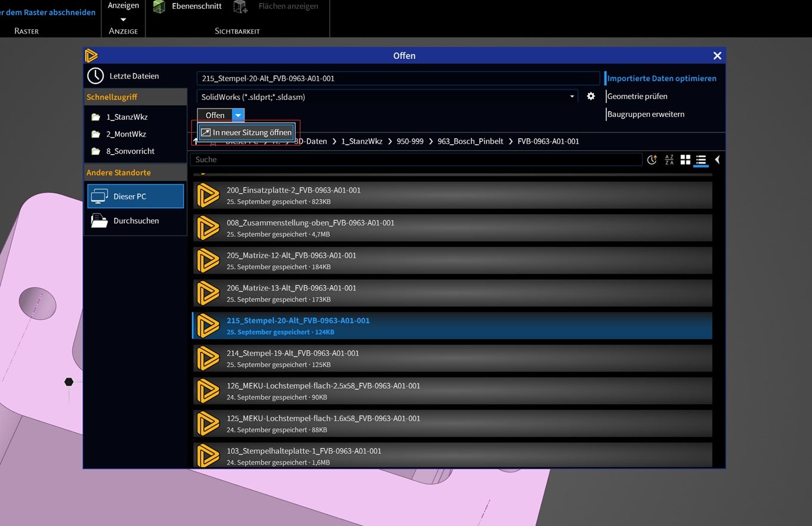The image size is (812, 526).
Task: Click the Offen button to open the file
Action: click(x=215, y=115)
